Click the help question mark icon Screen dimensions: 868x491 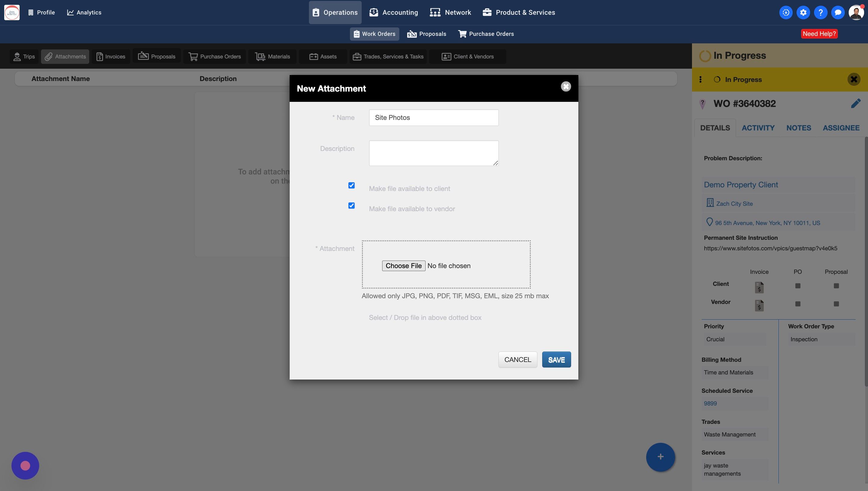coord(820,12)
